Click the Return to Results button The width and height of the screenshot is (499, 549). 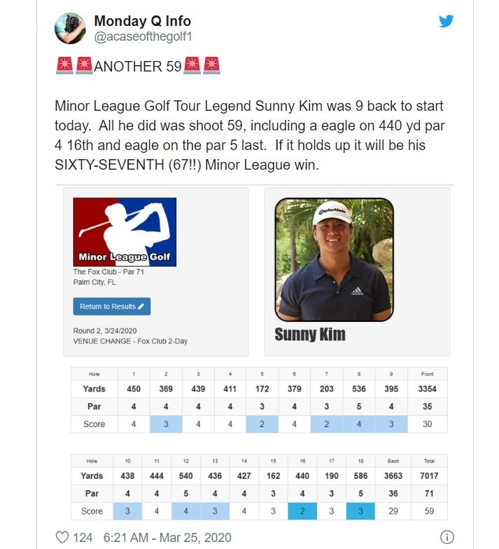point(112,306)
